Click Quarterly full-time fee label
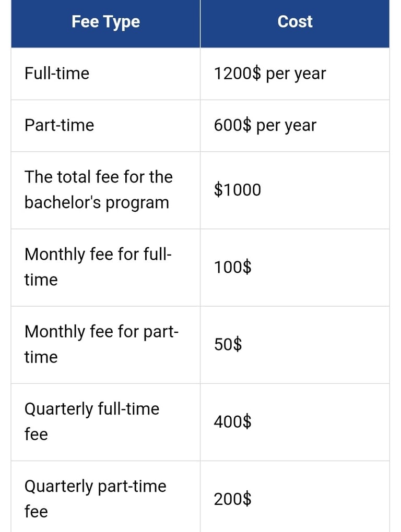 [91, 421]
